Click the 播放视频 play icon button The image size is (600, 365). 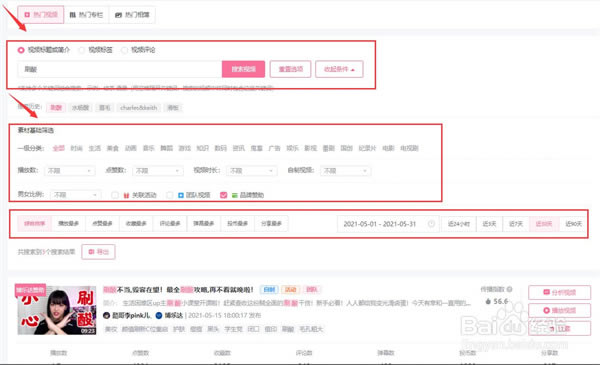click(559, 310)
